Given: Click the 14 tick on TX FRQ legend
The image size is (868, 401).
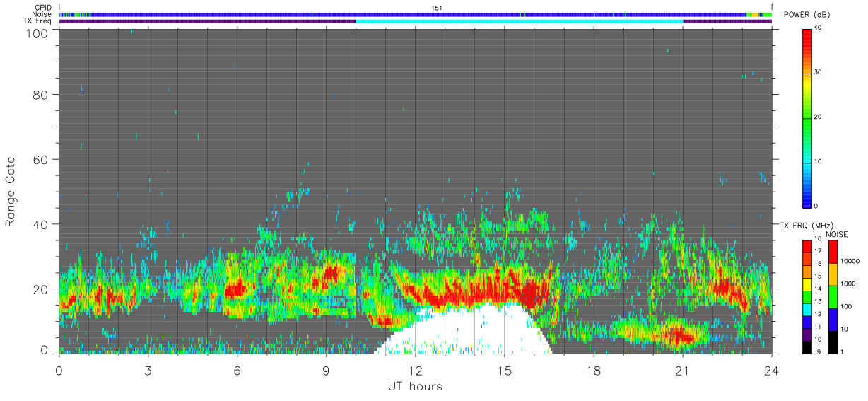Looking at the screenshot, I should 817,289.
